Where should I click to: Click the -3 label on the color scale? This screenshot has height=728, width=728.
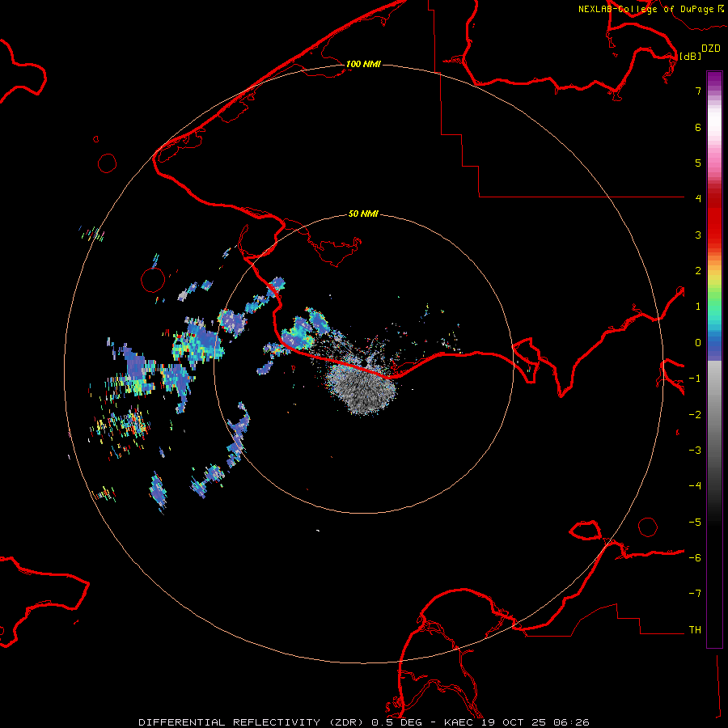(695, 451)
